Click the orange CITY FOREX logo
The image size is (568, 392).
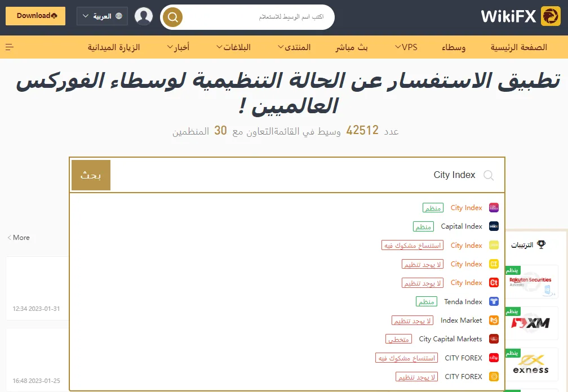(x=494, y=376)
